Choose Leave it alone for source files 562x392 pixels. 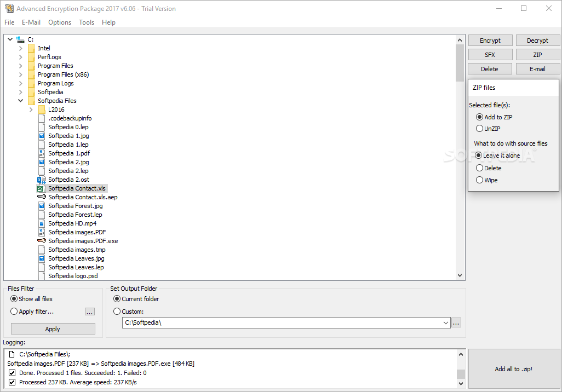tap(479, 155)
